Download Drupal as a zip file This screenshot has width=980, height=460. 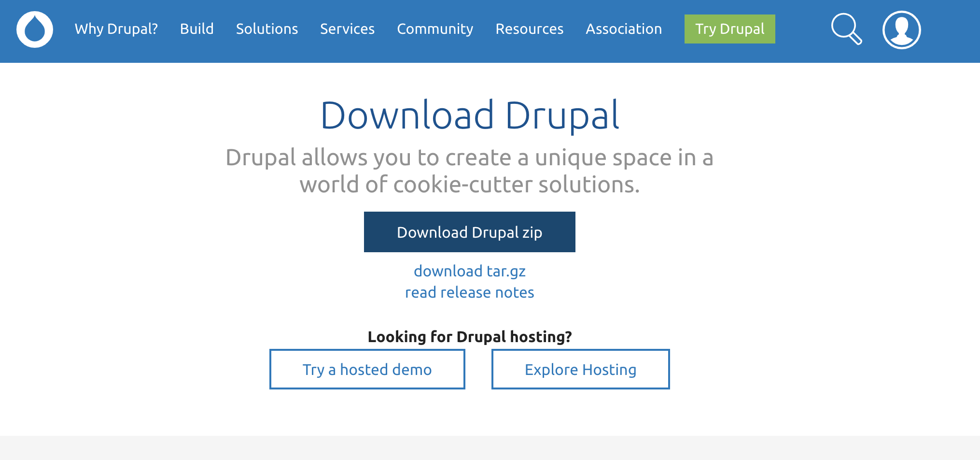(x=469, y=232)
